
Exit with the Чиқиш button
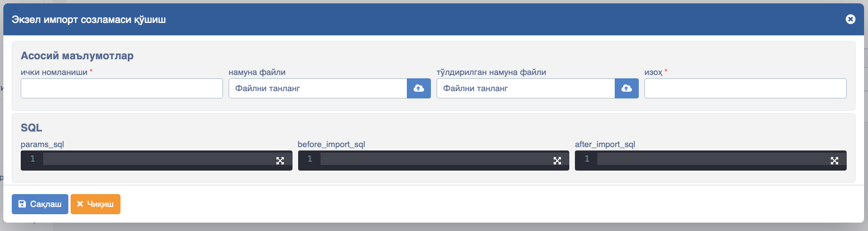pos(95,204)
